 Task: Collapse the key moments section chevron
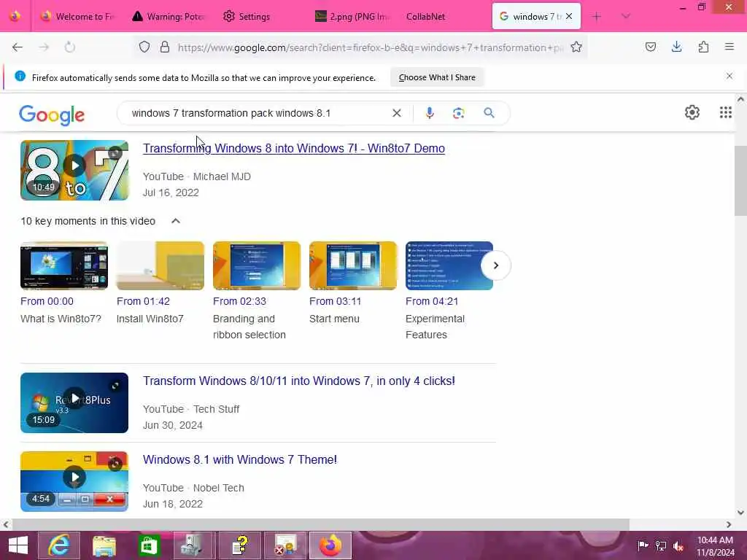coord(176,221)
